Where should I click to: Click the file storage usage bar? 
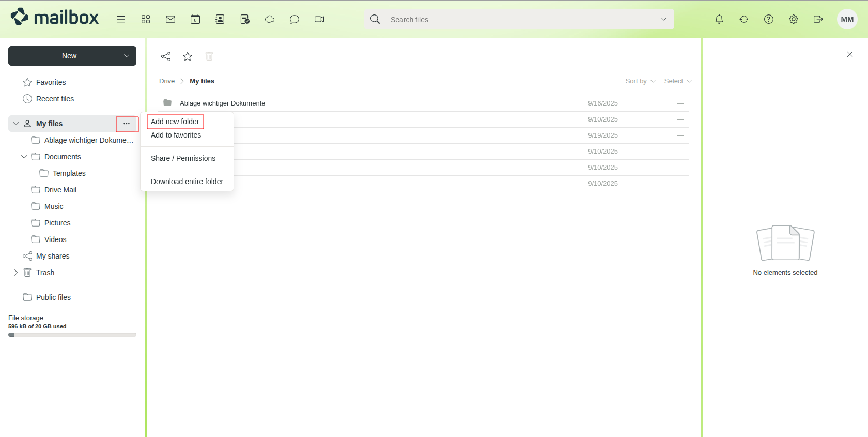pyautogui.click(x=72, y=335)
